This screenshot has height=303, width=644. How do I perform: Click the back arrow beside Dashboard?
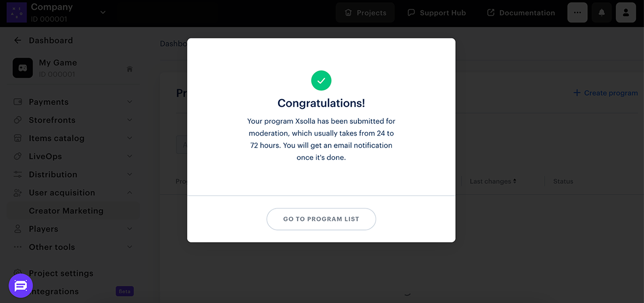[18, 40]
